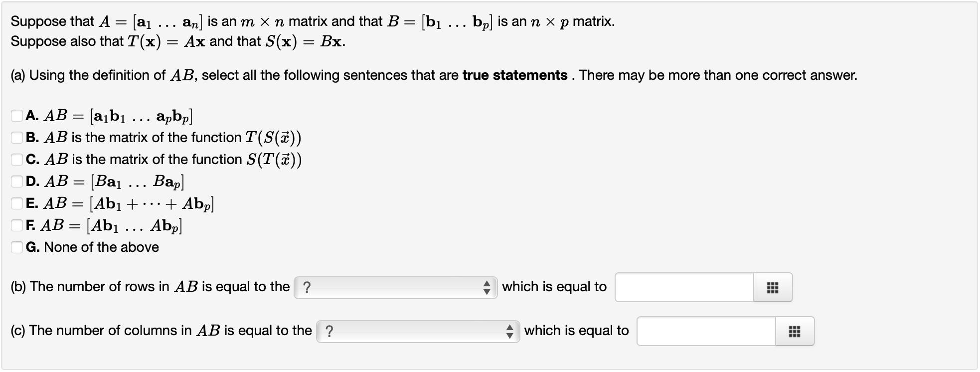This screenshot has height=372, width=980.
Task: Select checkbox B for T(S(x))
Action: click(17, 138)
